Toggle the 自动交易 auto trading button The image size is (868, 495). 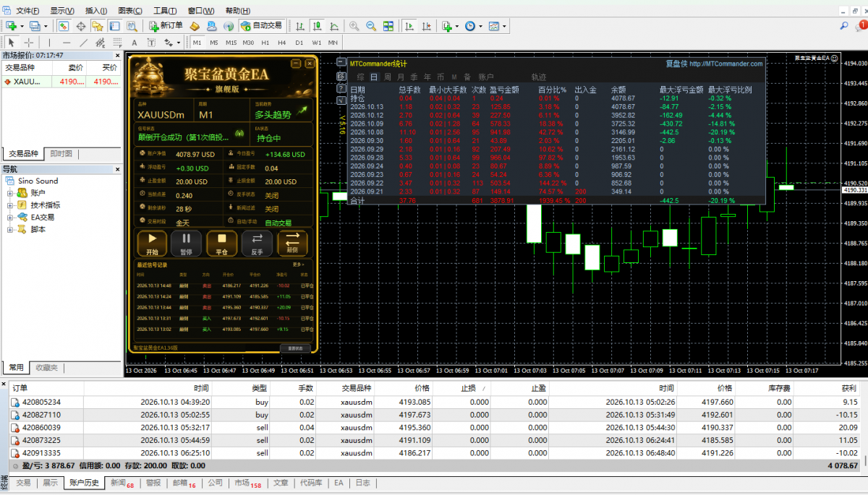point(261,25)
